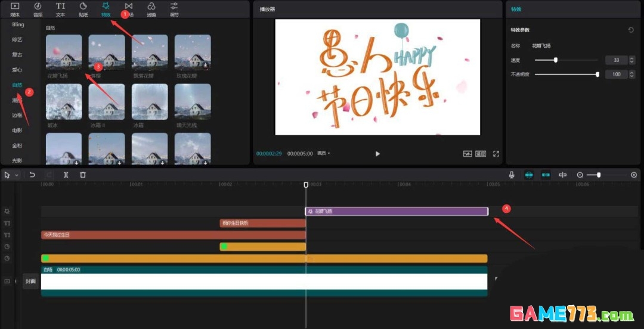Select the 白场 main video clip
Image resolution: width=644 pixels, height=329 pixels.
[264, 281]
